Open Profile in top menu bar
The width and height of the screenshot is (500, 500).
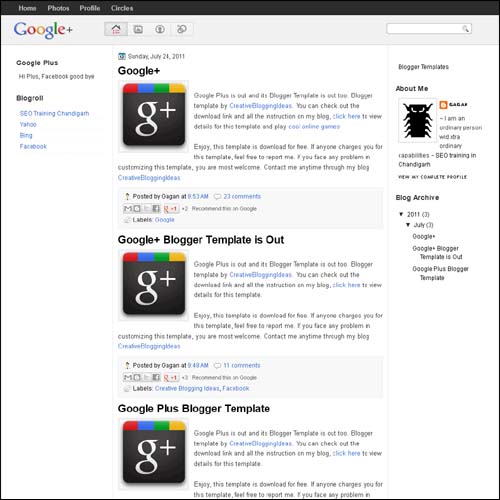coord(90,8)
